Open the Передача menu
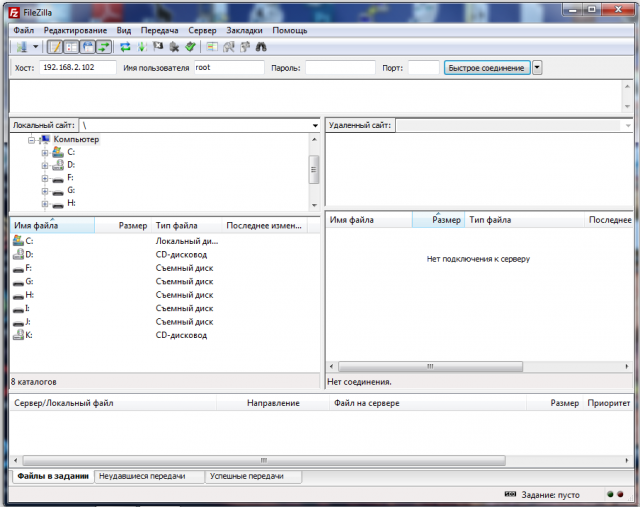 (159, 30)
